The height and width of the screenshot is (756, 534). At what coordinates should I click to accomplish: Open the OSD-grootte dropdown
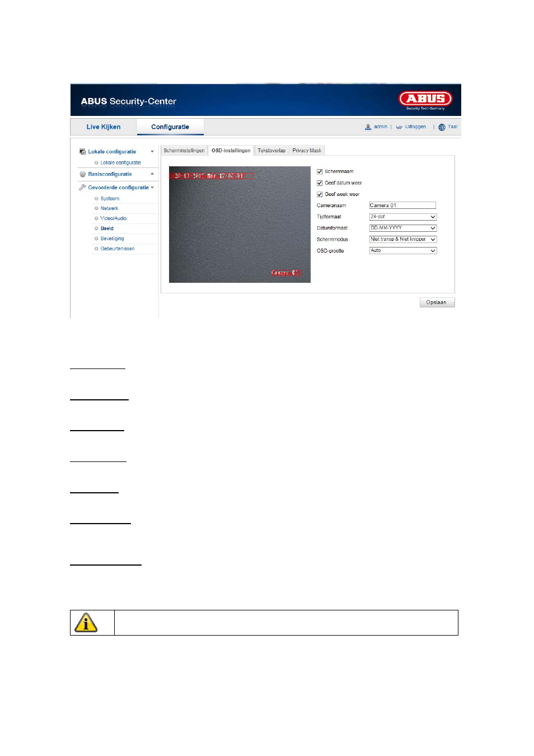pos(403,251)
